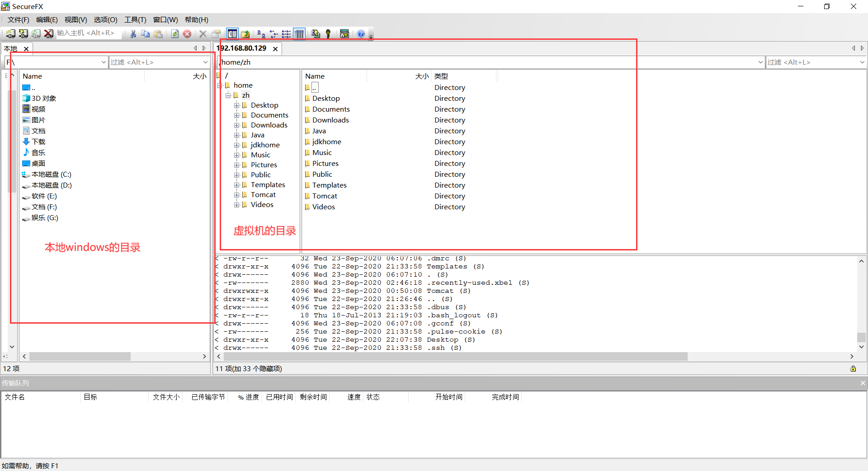Screen dimensions: 868x471
Task: Click the icon right of the key
Action: click(344, 33)
